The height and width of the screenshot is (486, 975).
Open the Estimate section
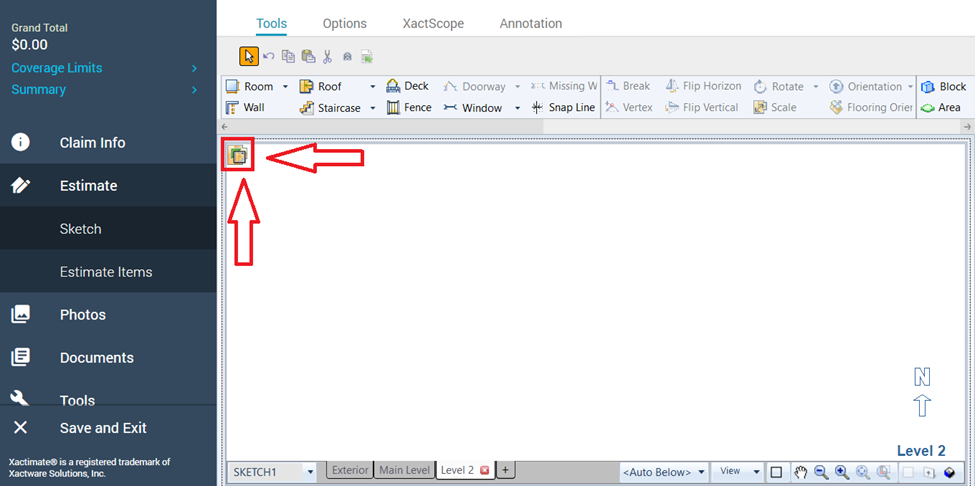pos(108,186)
